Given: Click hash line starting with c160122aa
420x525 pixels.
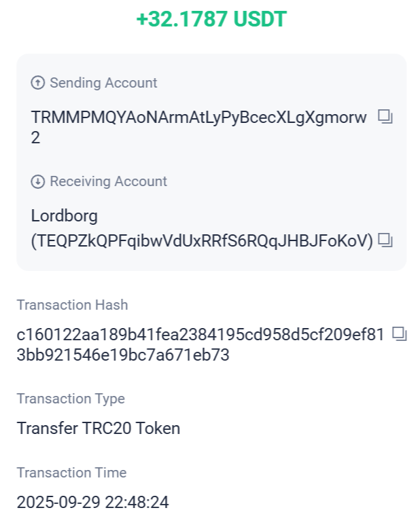Looking at the screenshot, I should tap(200, 334).
